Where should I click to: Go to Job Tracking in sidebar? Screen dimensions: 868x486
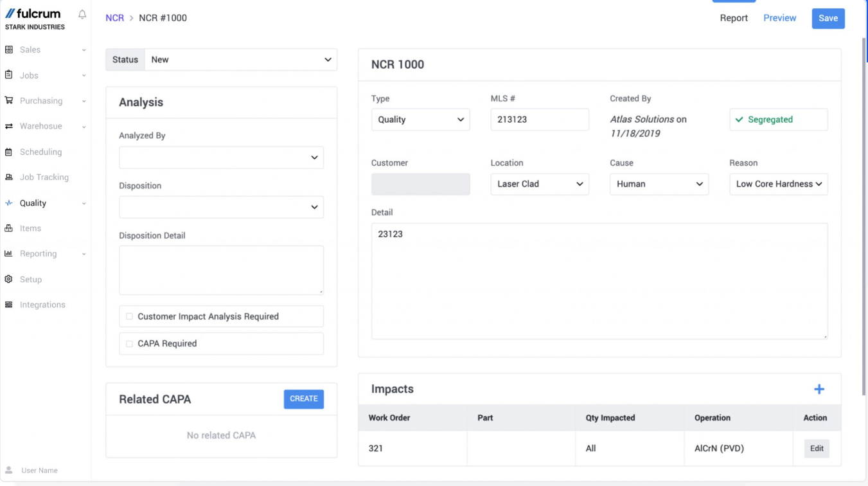pos(44,177)
